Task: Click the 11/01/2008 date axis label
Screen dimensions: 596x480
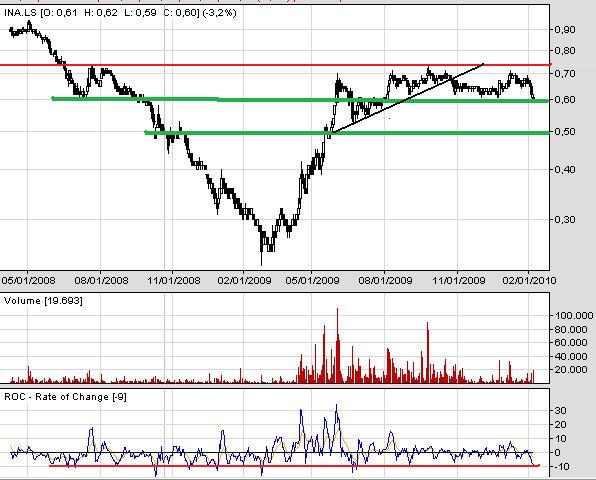Action: tap(173, 280)
